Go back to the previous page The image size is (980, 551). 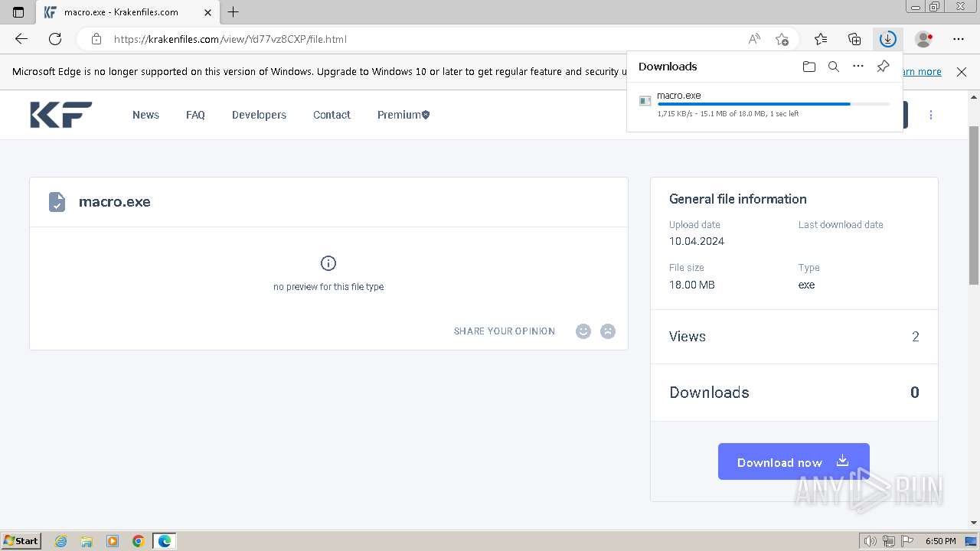coord(21,39)
